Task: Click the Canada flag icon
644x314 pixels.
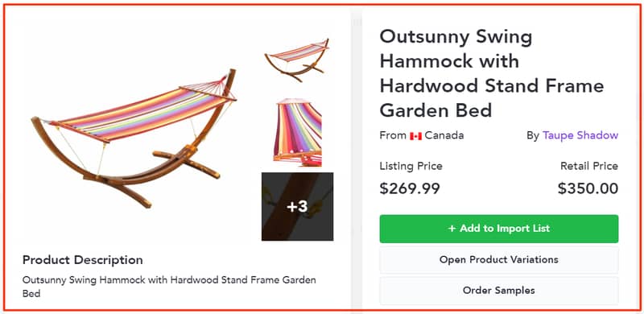Action: [x=415, y=136]
